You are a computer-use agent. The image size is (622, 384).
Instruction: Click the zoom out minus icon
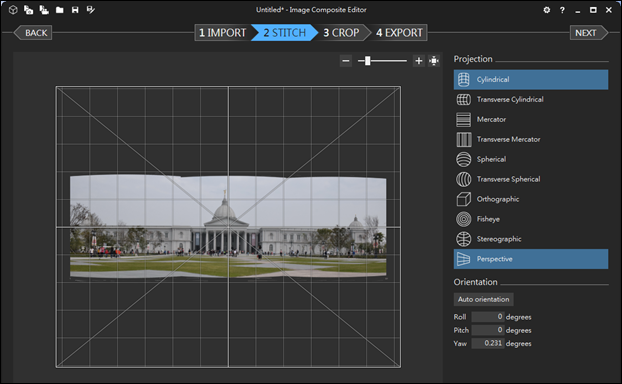pos(346,61)
